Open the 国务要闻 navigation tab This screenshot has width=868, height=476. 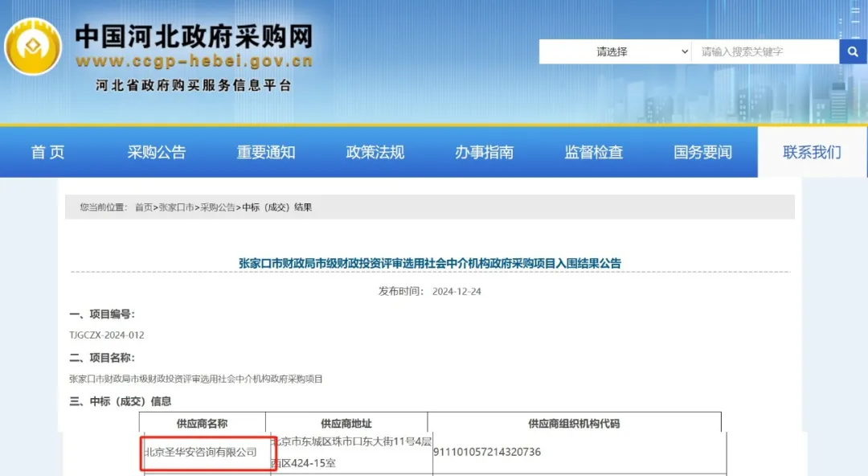pos(702,153)
